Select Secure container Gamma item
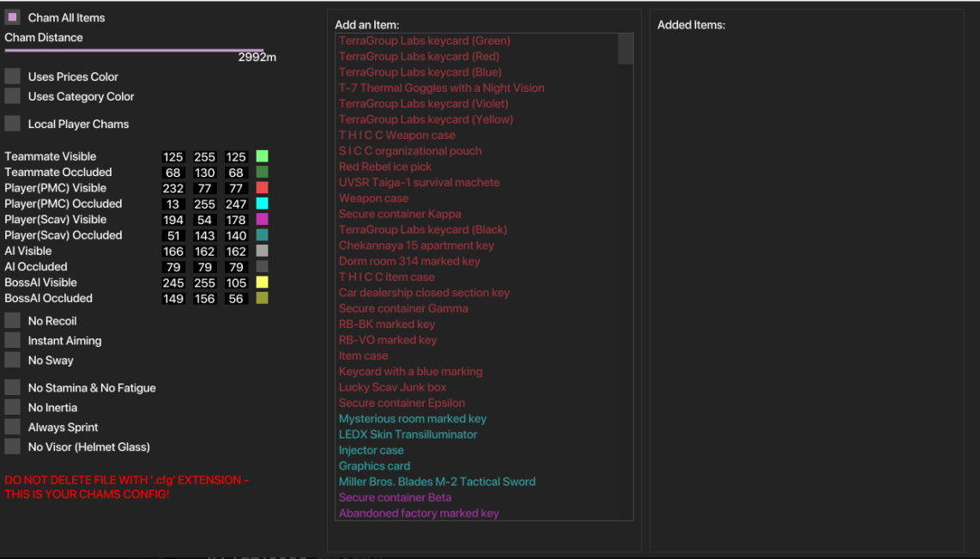Viewport: 980px width, 559px height. tap(403, 308)
